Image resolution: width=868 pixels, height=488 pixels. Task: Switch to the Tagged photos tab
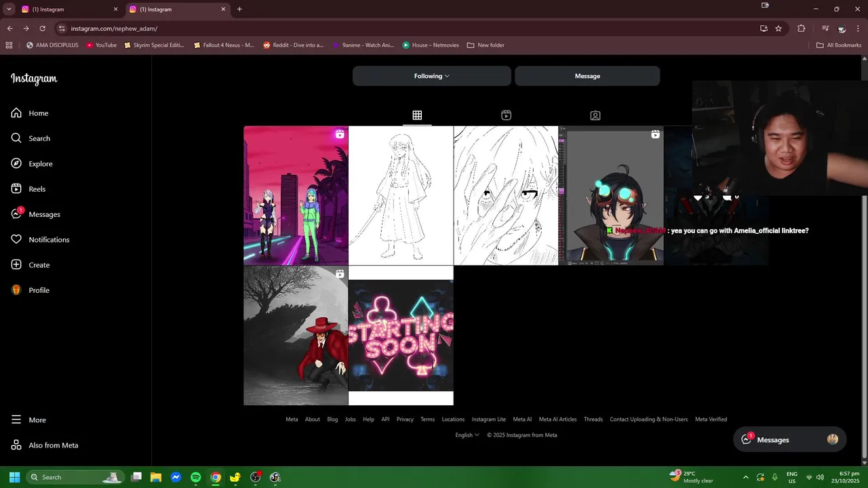pyautogui.click(x=595, y=115)
